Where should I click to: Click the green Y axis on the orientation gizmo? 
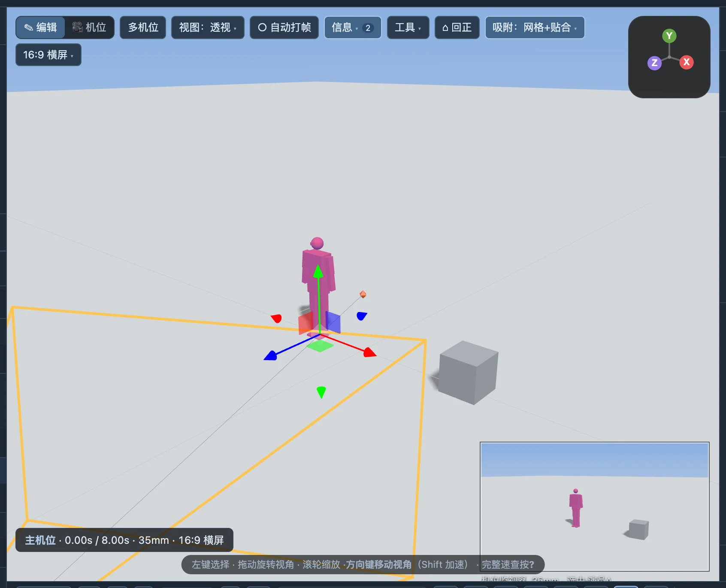click(669, 36)
